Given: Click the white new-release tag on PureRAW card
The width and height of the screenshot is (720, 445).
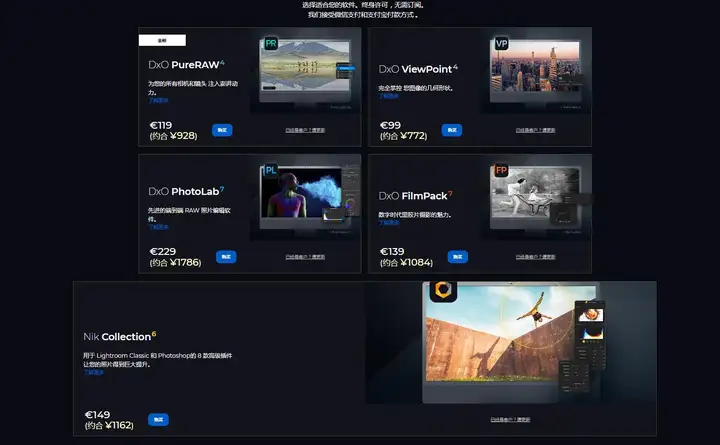Looking at the screenshot, I should tap(162, 40).
